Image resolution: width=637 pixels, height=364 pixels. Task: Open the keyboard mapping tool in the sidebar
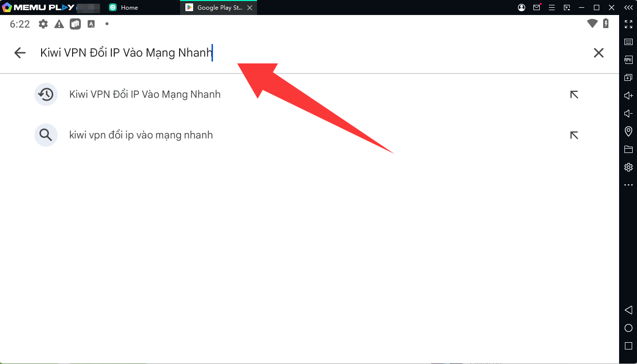[x=628, y=42]
